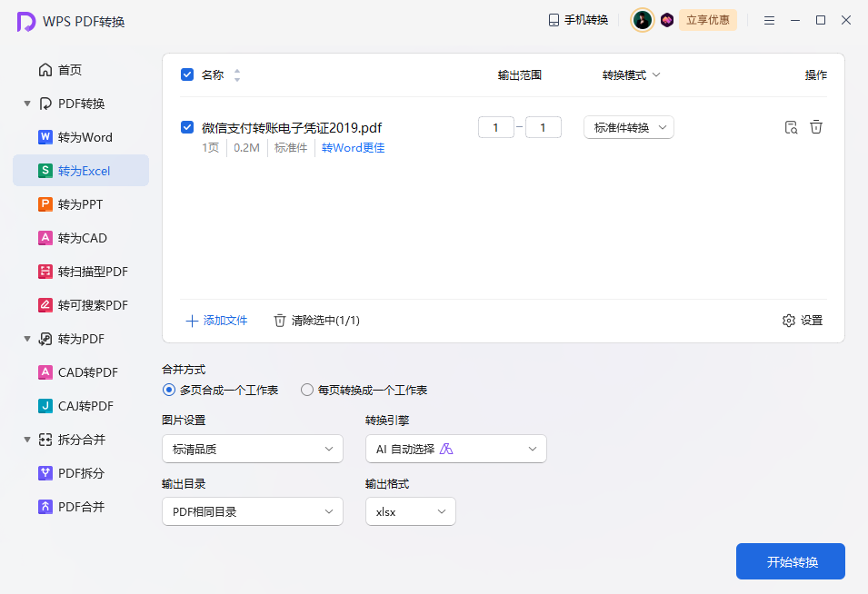Select PDF合并 from the sidebar
This screenshot has height=594, width=868.
(x=80, y=507)
